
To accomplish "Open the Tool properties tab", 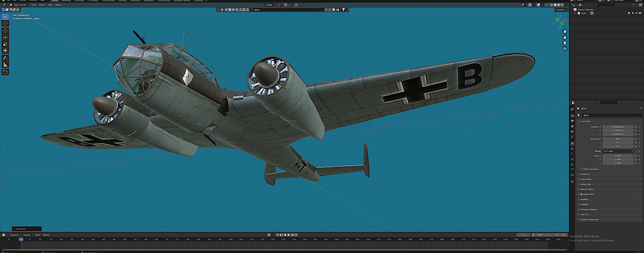I will pos(572,109).
